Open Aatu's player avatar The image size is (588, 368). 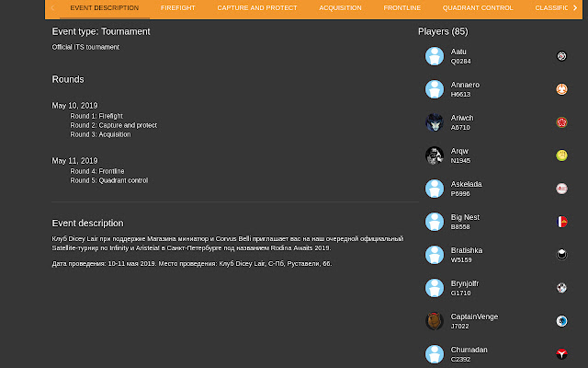click(435, 56)
